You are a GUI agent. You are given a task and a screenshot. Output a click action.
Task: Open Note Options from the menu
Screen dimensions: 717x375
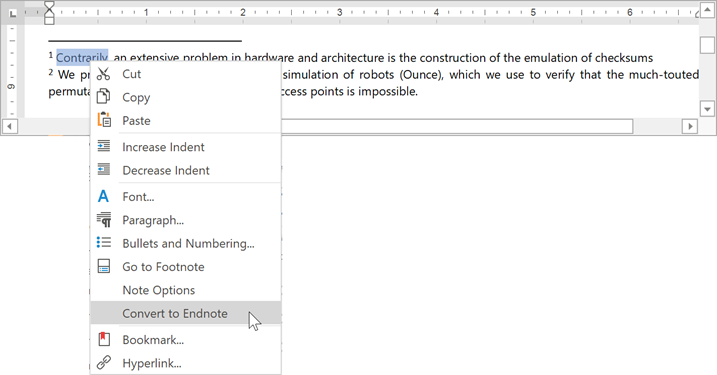pyautogui.click(x=186, y=290)
